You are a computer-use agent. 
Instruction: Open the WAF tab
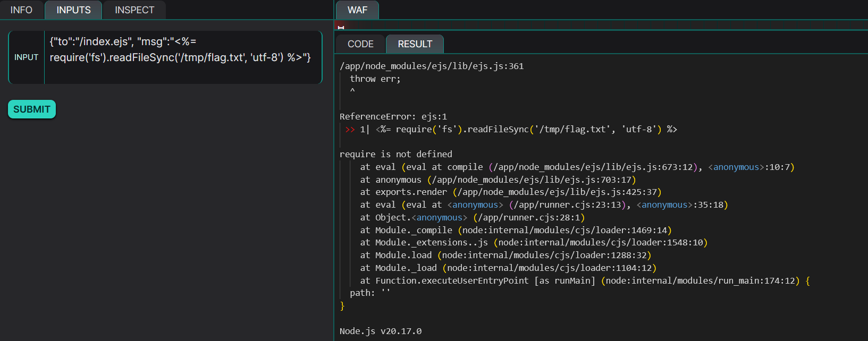(x=357, y=10)
